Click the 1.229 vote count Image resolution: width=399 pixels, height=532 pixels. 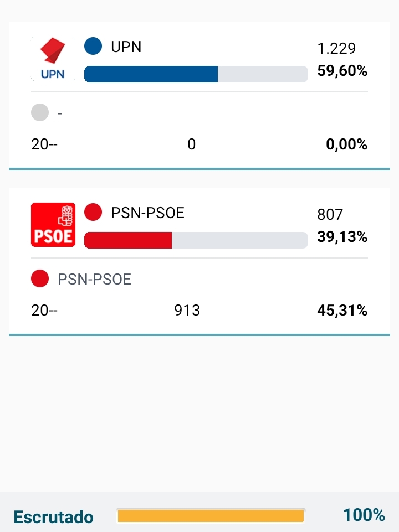pos(336,49)
